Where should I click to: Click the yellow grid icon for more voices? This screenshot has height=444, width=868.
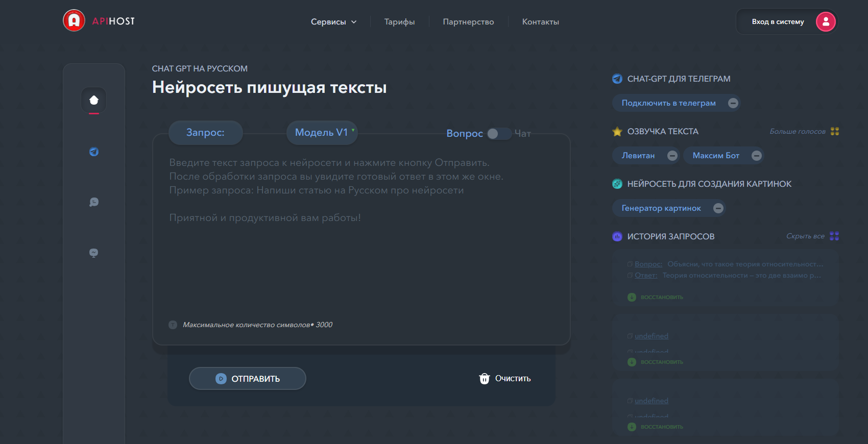click(x=835, y=131)
